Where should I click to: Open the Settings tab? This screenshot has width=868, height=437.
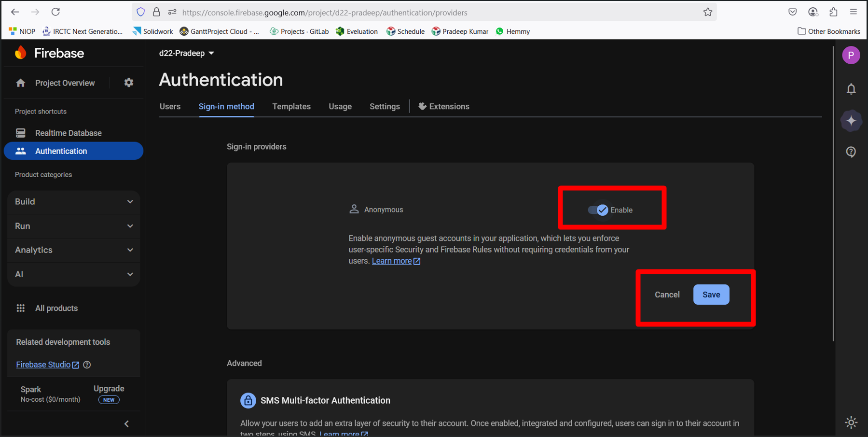[x=385, y=107]
